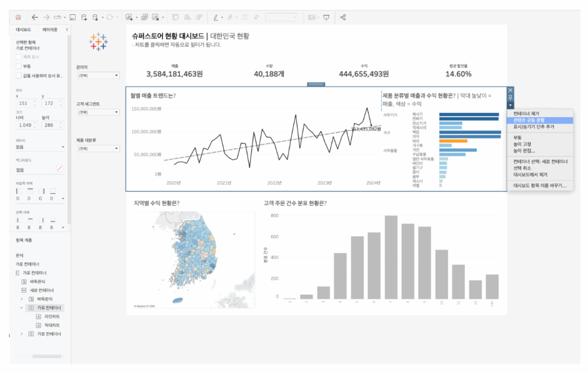Collapse the side pane with the chevron
The width and height of the screenshot is (588, 373).
pos(67,29)
